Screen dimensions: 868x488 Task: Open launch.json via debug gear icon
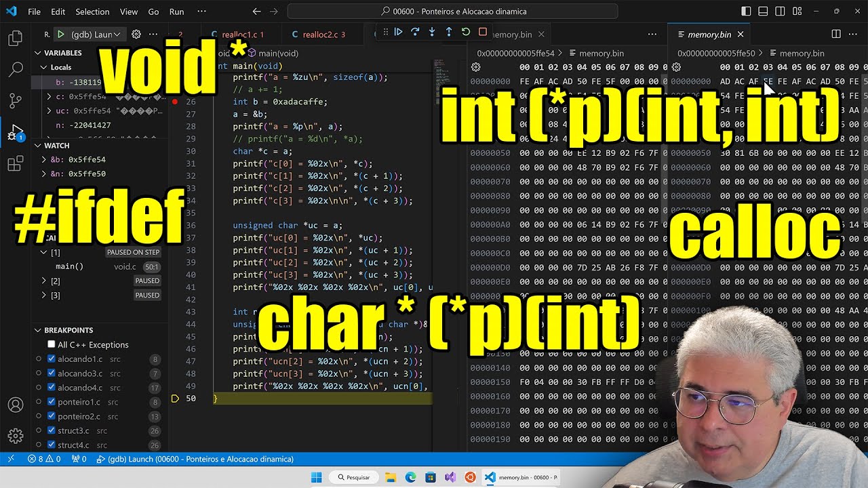[136, 34]
